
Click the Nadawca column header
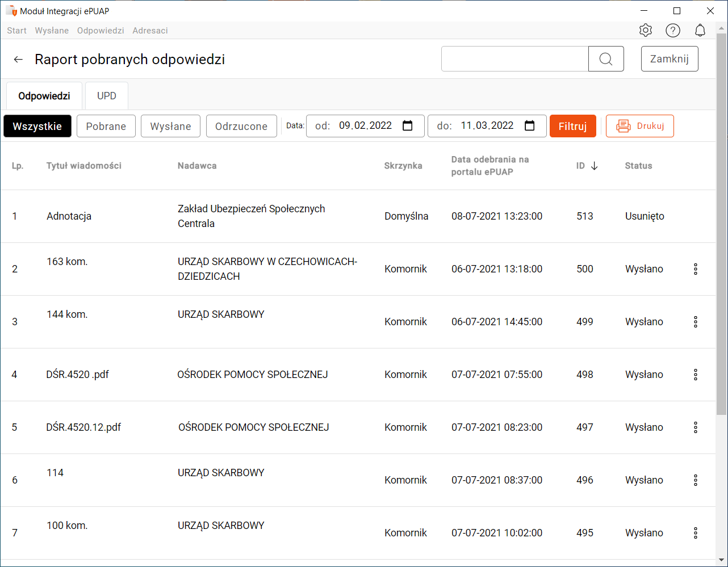[x=197, y=166]
